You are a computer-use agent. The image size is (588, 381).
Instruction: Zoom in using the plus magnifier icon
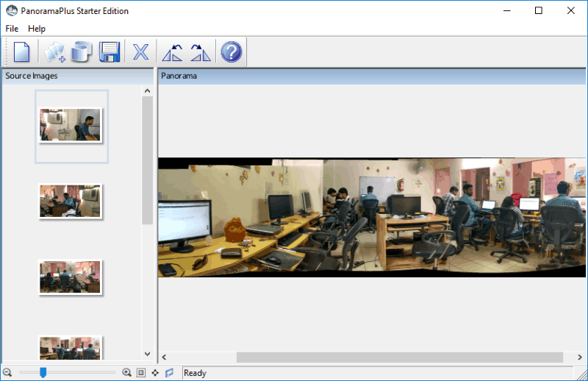point(126,372)
